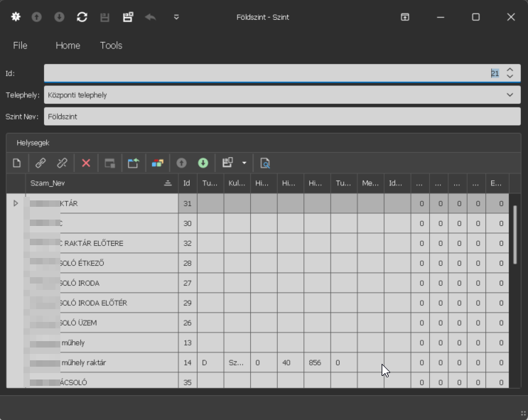This screenshot has height=420, width=528.
Task: Go to next record with down arrow
Action: coord(59,17)
